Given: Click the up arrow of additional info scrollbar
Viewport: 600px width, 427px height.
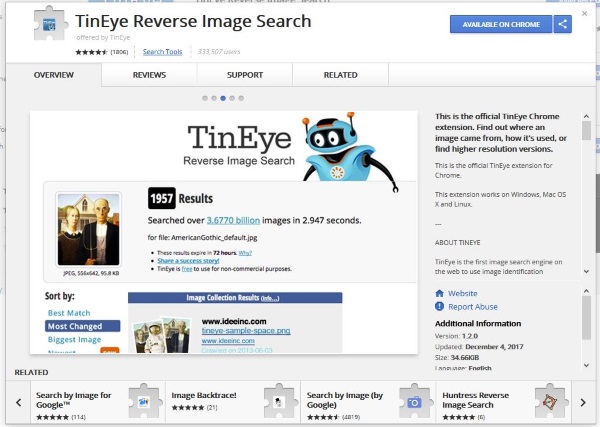Looking at the screenshot, I should click(586, 291).
